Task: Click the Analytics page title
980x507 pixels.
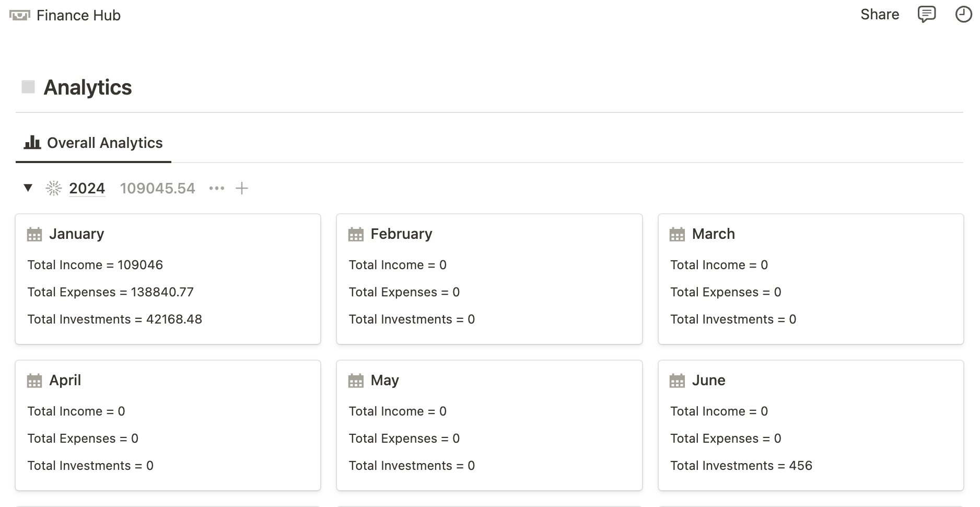Action: (88, 87)
